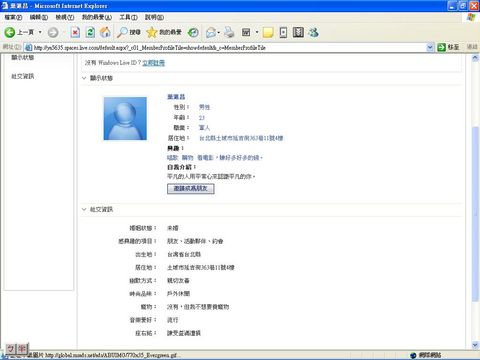
Task: Click the scrollbar down arrow
Action: [475, 345]
